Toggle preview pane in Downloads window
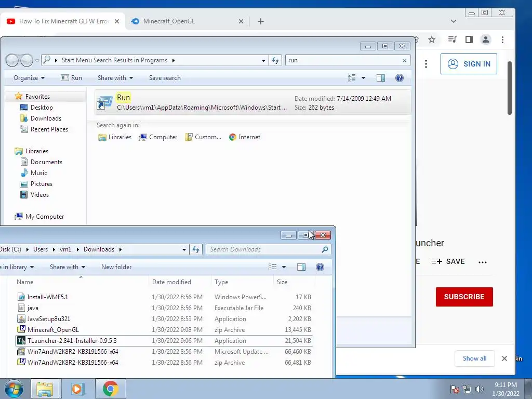Screen dimensions: 532x399 coord(301,267)
